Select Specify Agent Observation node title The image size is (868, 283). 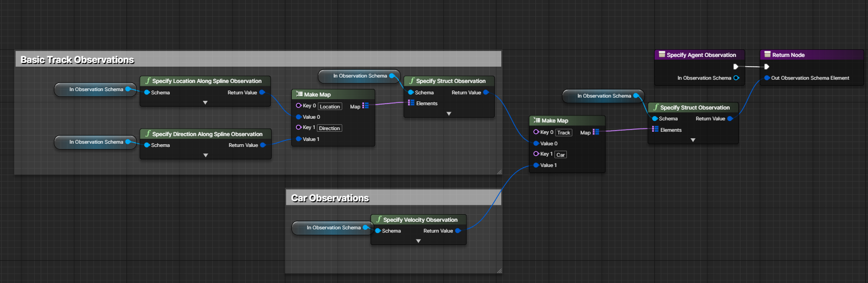tap(700, 55)
